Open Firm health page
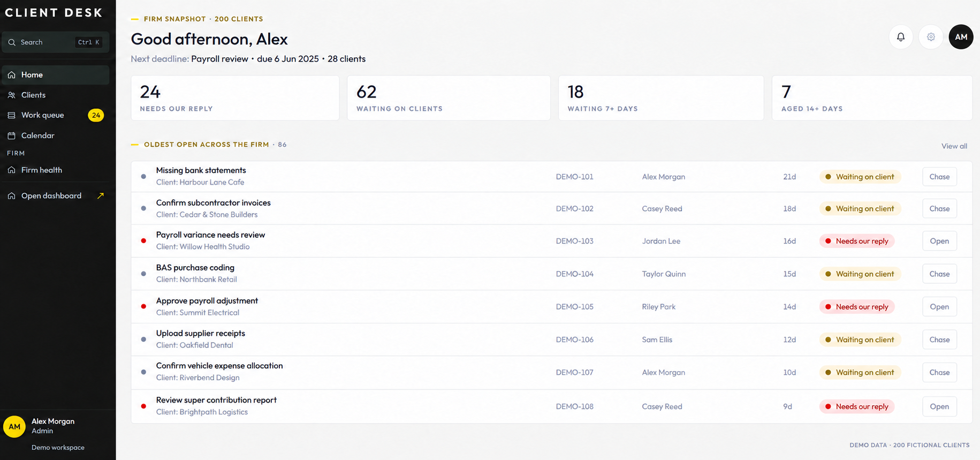The image size is (980, 460). 56,170
